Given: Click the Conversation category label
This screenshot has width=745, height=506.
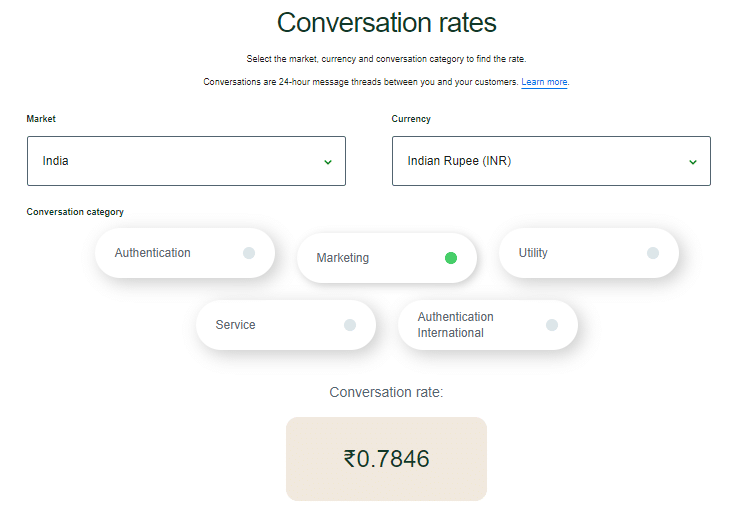Looking at the screenshot, I should point(75,212).
